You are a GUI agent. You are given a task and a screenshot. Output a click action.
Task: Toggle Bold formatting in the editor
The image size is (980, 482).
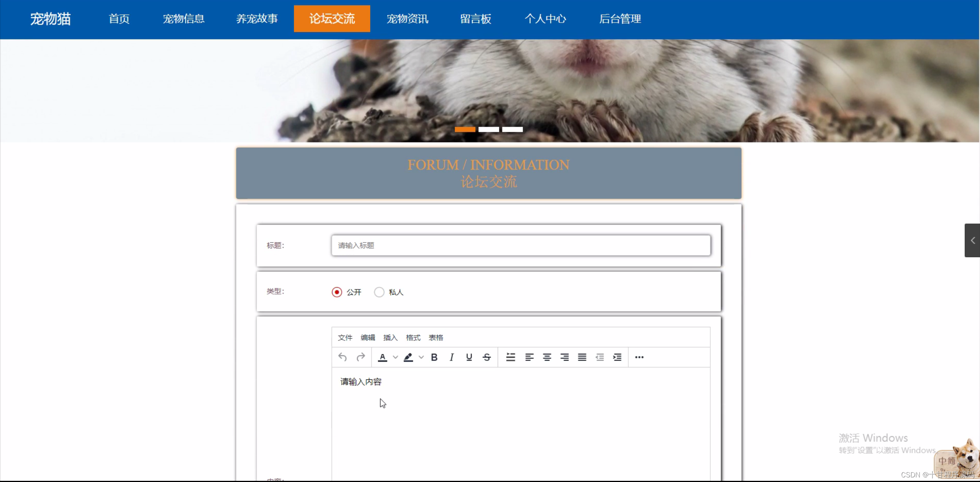[434, 357]
